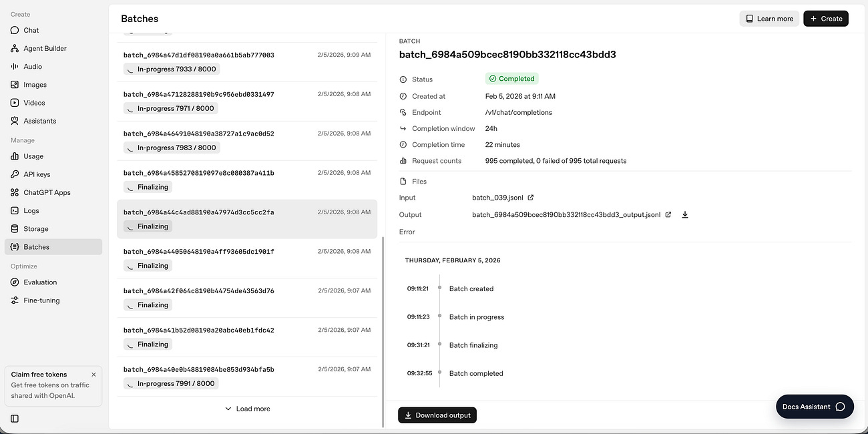The width and height of the screenshot is (868, 434).
Task: Click the request counts value text
Action: click(x=556, y=161)
